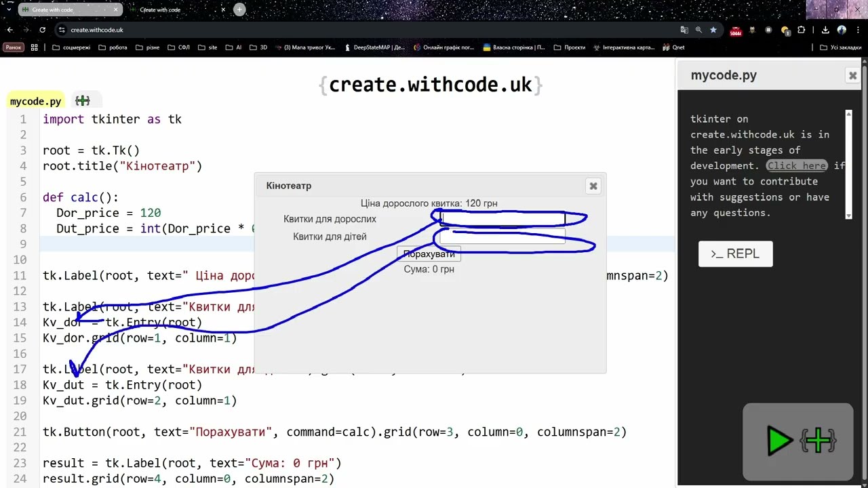Open the AI bookmarks folder

click(233, 47)
